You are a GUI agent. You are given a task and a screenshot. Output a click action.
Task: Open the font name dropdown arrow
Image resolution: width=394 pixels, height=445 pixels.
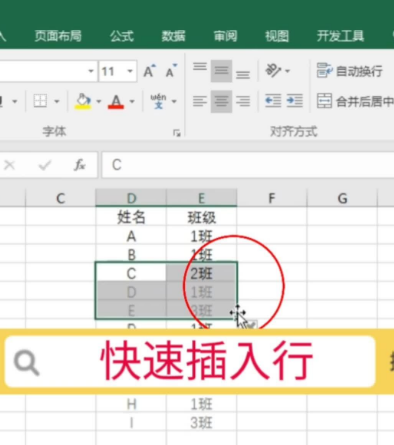[91, 71]
